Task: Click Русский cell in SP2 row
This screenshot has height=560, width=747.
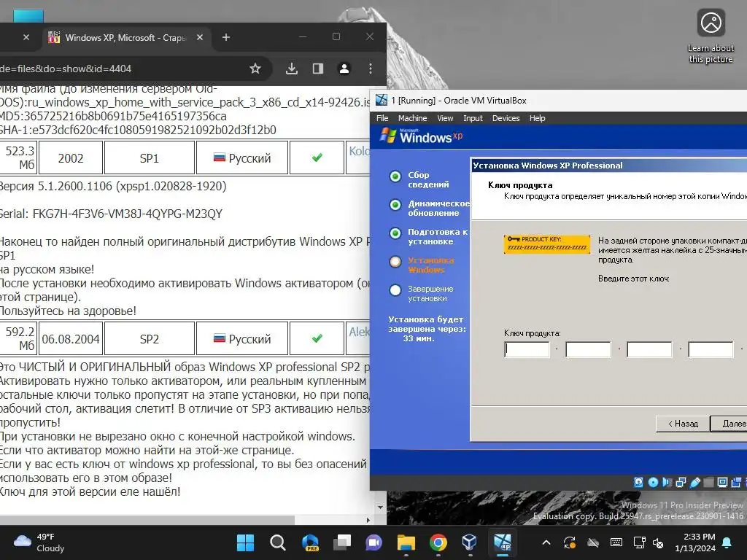Action: [242, 338]
